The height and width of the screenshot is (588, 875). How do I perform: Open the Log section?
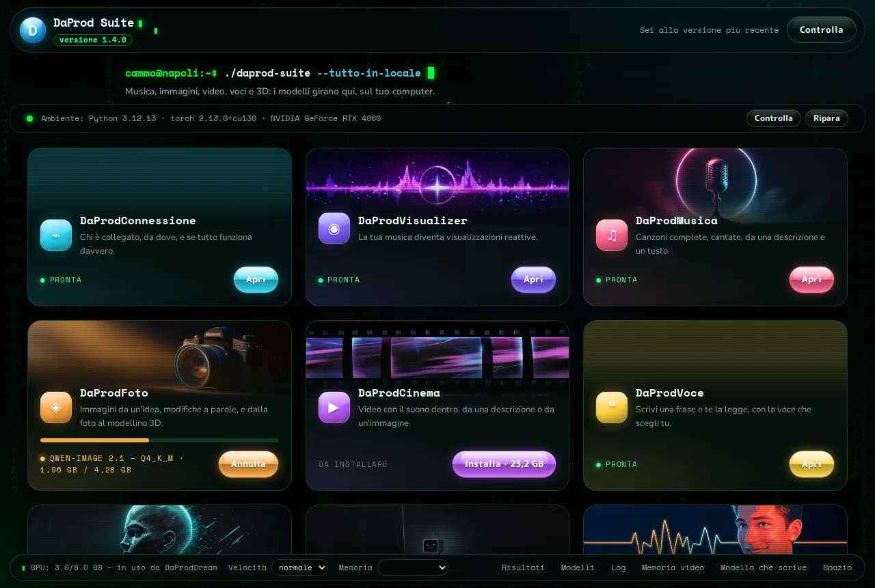click(x=618, y=567)
